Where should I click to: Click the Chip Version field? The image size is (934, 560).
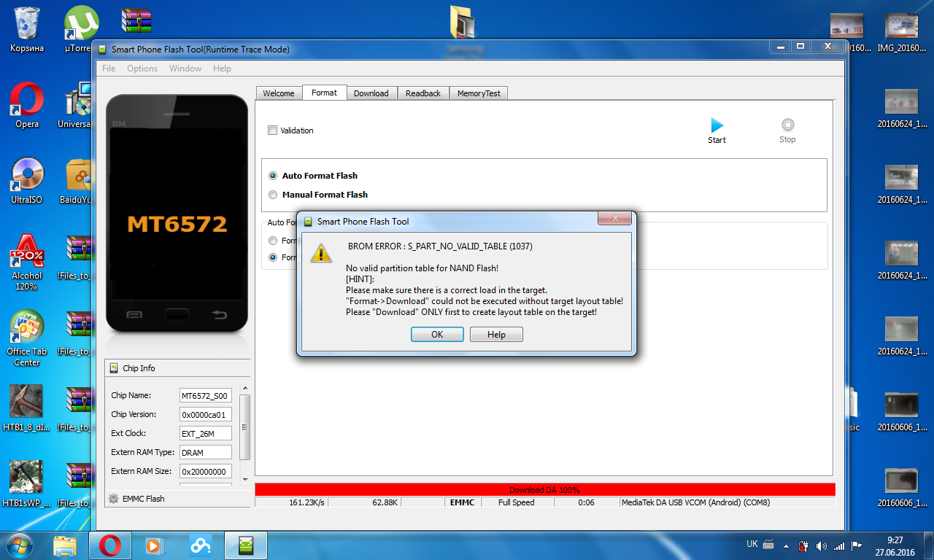(205, 415)
